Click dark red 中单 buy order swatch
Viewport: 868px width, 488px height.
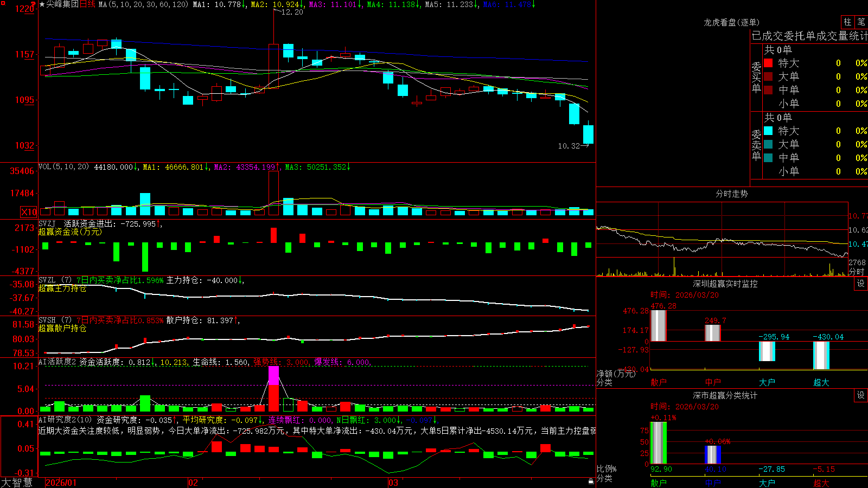(x=768, y=90)
